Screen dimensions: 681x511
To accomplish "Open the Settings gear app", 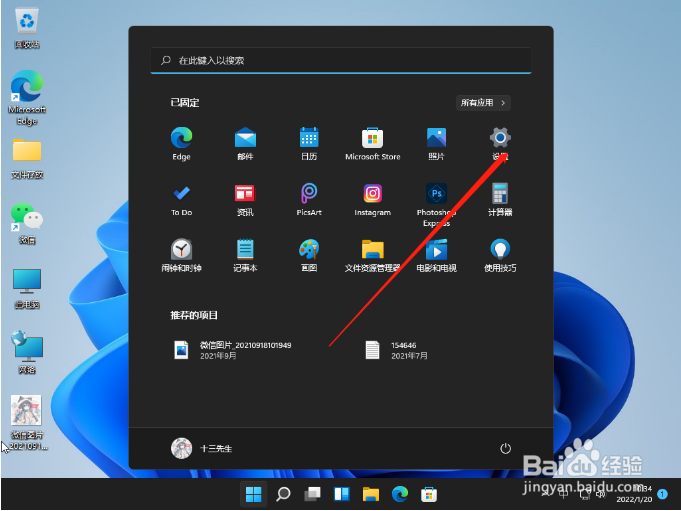I will pyautogui.click(x=500, y=144).
